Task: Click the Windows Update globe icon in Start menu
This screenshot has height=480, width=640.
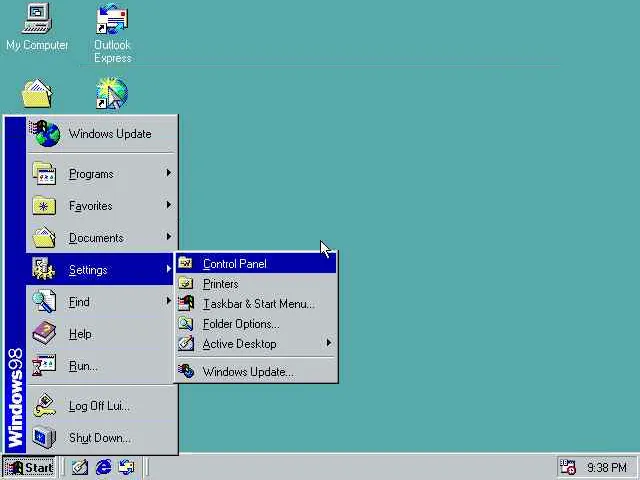Action: tap(45, 133)
